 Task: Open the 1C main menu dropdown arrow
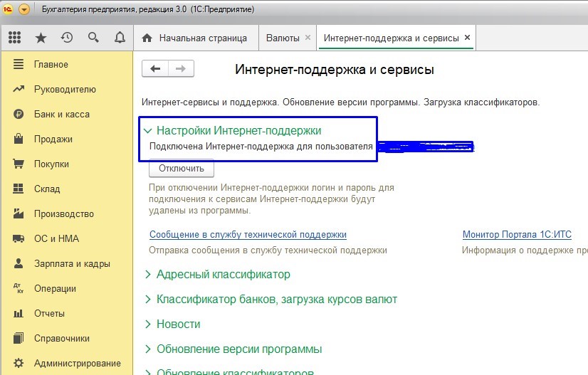pos(24,9)
